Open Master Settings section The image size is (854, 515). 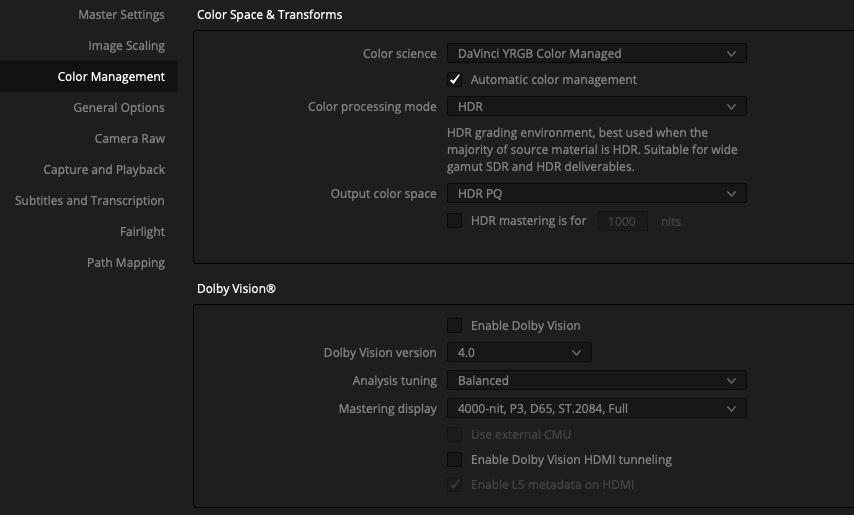(x=121, y=15)
